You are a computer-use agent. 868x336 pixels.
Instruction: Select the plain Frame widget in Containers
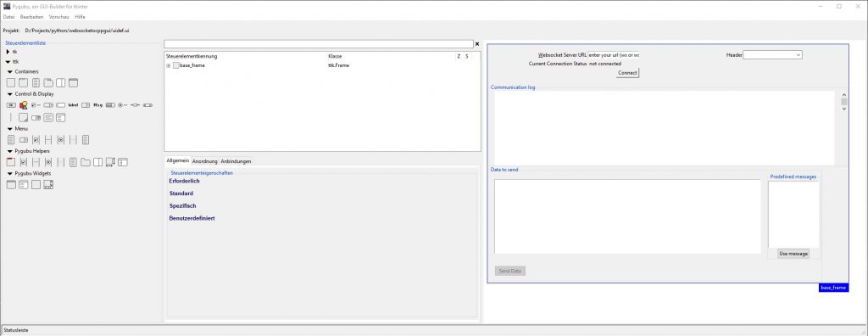10,82
